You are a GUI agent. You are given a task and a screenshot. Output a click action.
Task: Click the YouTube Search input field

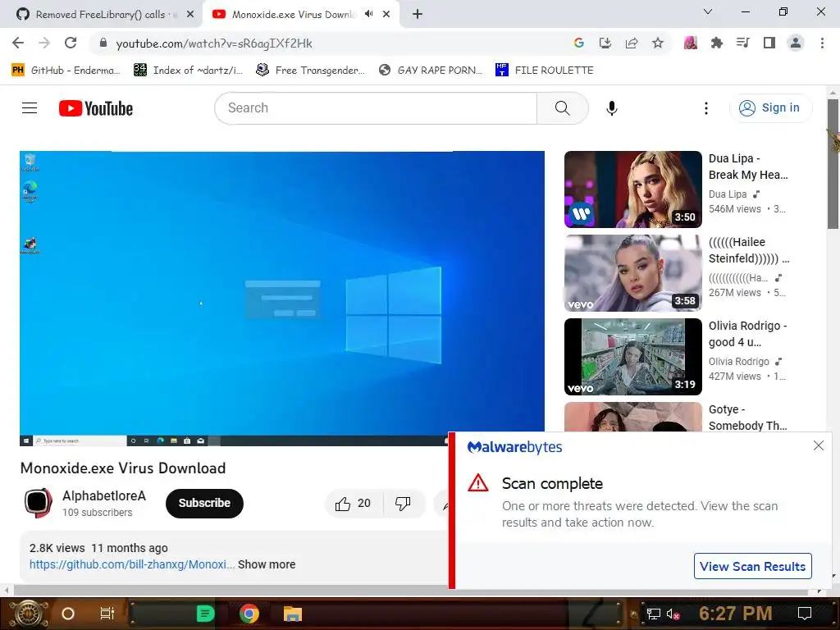pos(376,108)
